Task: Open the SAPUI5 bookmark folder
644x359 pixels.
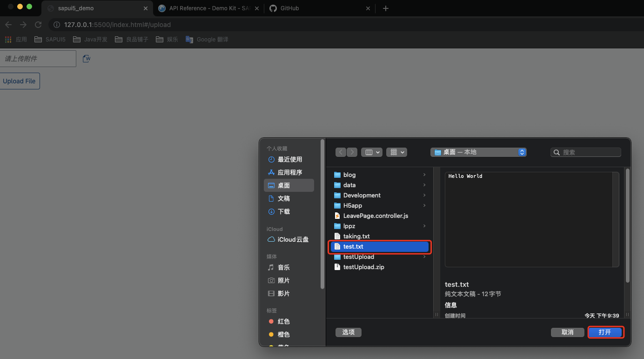Action: 50,40
